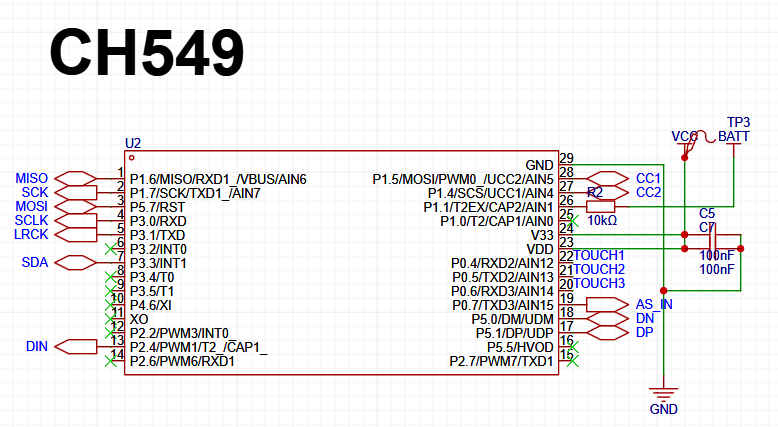Select the CC1 net port symbol
The width and height of the screenshot is (778, 427).
[608, 179]
